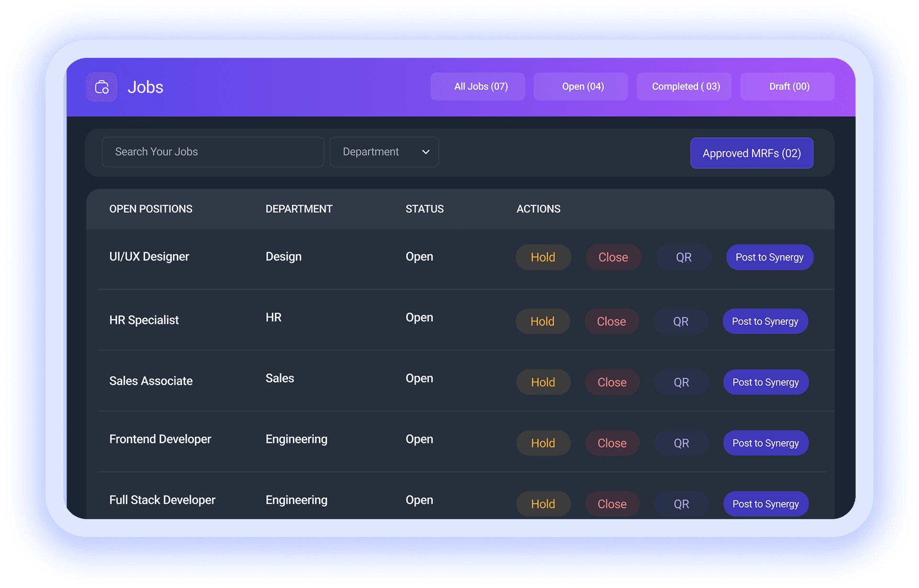This screenshot has width=919, height=588.
Task: Hold the Full Stack Developer position
Action: point(543,503)
